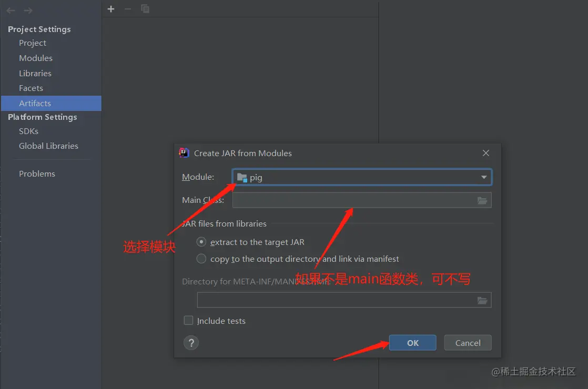Click the Copy artifact icon

(x=145, y=9)
